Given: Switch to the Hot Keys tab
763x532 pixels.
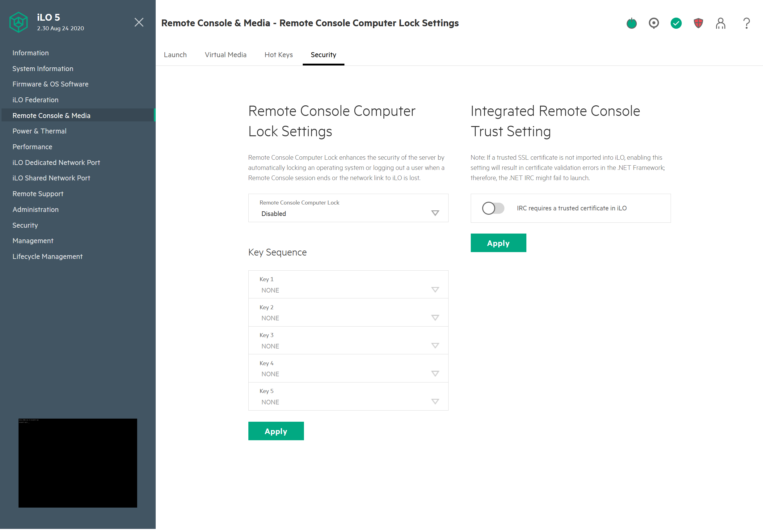Looking at the screenshot, I should (279, 55).
